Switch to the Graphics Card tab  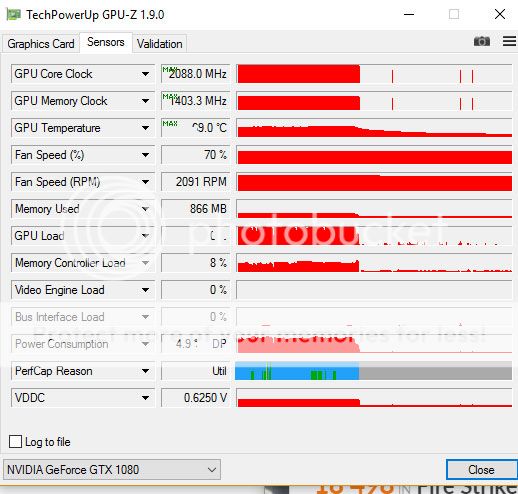click(x=41, y=44)
